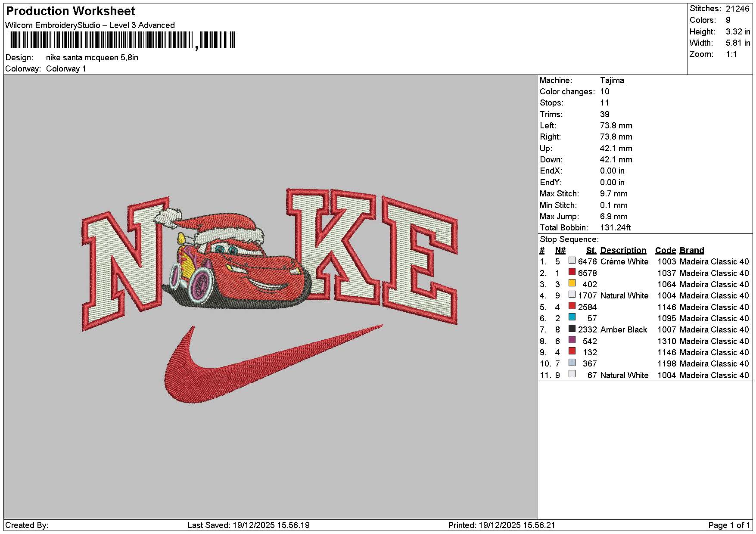Click the Natural White swatch in row 11
This screenshot has width=756, height=534.
tap(572, 374)
